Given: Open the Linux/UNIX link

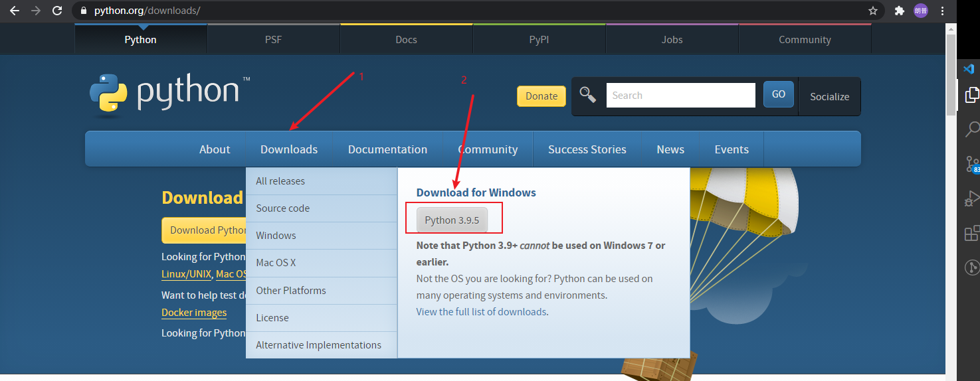Looking at the screenshot, I should pos(187,274).
